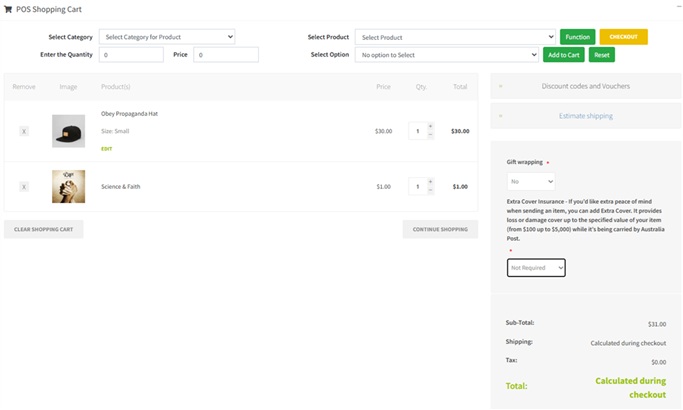This screenshot has width=683, height=410.
Task: Open the Gift wrapping dropdown
Action: pyautogui.click(x=530, y=182)
